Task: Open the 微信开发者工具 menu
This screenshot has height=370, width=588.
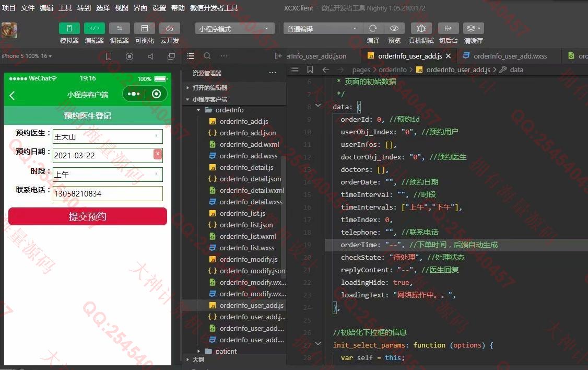Action: pyautogui.click(x=214, y=8)
